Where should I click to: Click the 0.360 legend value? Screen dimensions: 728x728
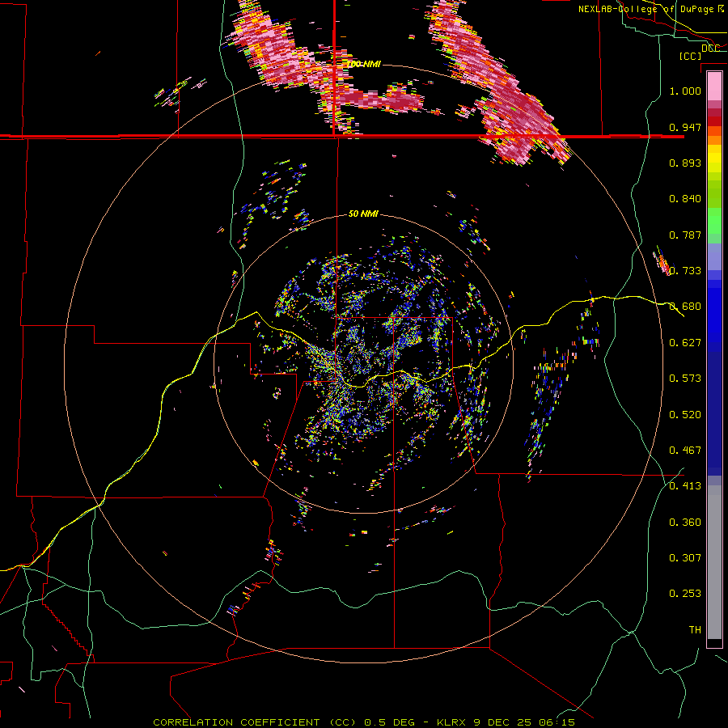(x=685, y=523)
